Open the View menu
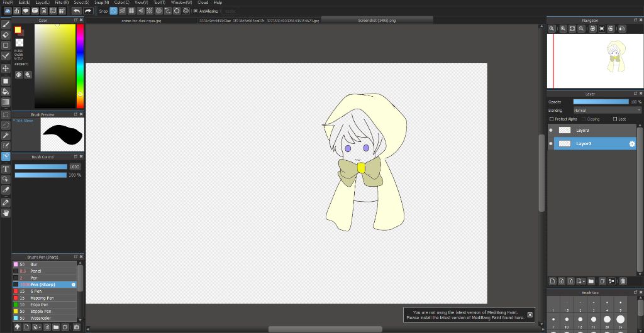Viewport: 644px width, 333px height. tap(142, 3)
